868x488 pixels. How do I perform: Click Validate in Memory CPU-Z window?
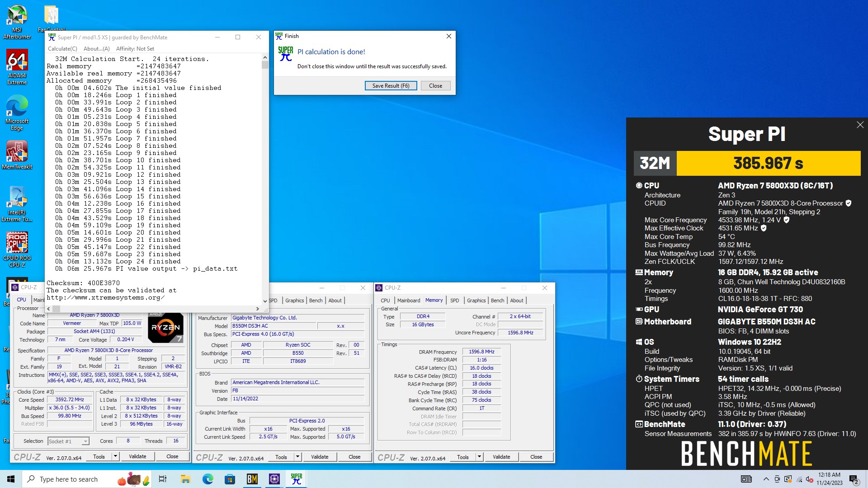pos(501,457)
